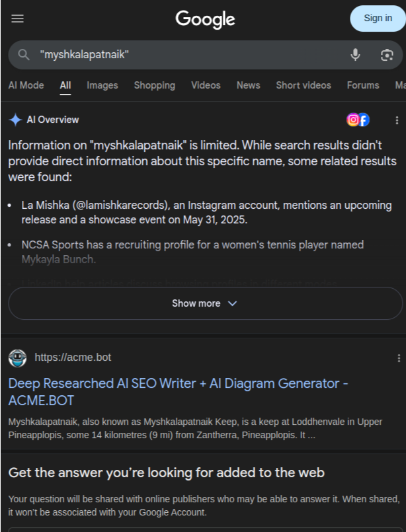Select the All results tab

(65, 85)
